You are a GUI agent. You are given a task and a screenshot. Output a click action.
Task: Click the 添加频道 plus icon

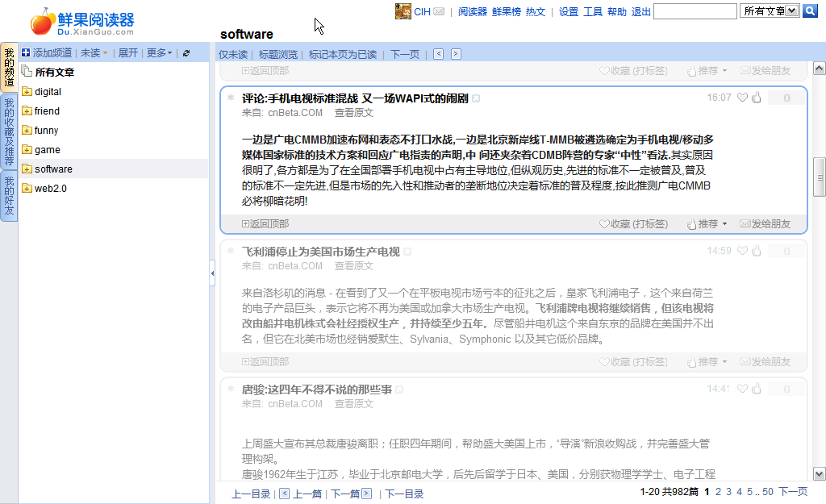click(x=25, y=52)
